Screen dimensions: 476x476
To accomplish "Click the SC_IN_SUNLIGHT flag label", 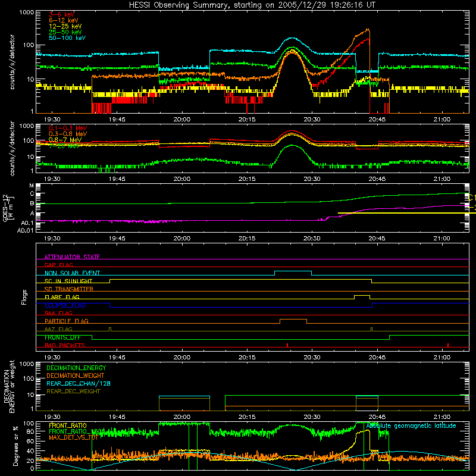I will point(68,281).
